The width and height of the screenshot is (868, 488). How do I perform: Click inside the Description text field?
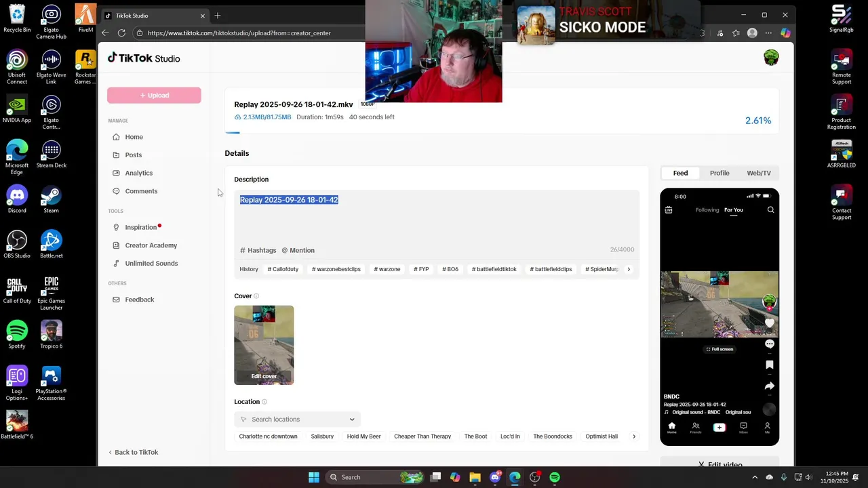[437, 217]
